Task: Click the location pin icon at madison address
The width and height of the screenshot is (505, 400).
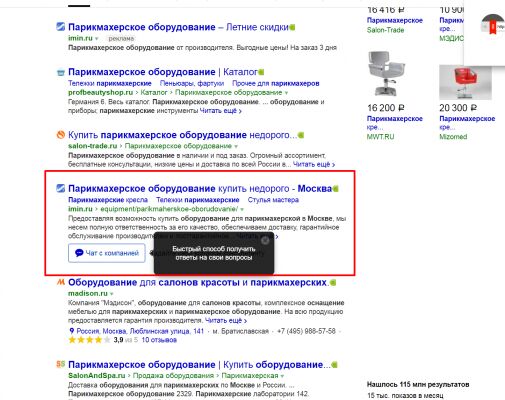Action: (x=71, y=331)
